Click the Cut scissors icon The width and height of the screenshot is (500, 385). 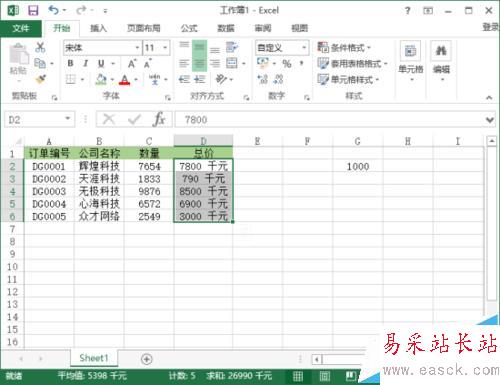coord(40,47)
